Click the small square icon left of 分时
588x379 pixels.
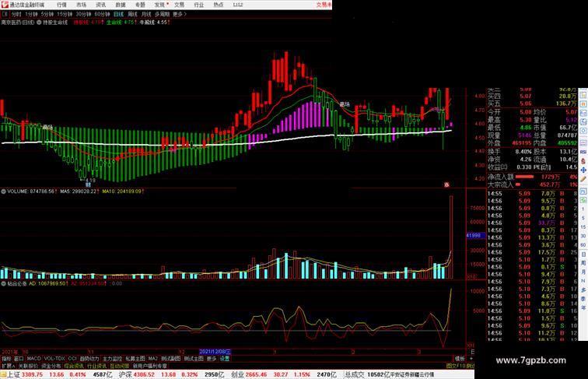pos(5,14)
